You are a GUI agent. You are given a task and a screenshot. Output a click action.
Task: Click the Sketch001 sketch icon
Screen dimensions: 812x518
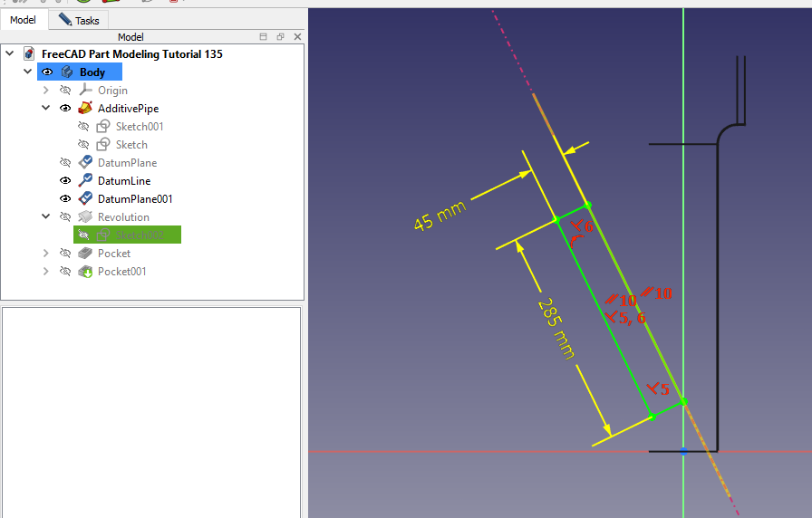(x=103, y=127)
